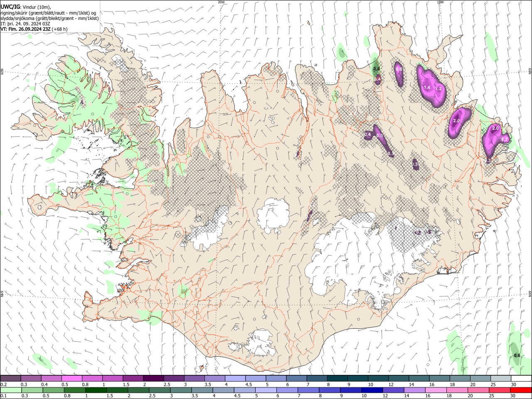Click the 0.1 label under the rain scale
This screenshot has width=532, height=399.
pos(3,396)
